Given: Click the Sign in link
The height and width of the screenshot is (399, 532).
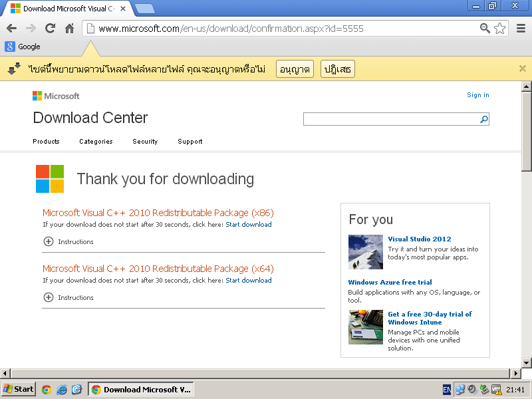Looking at the screenshot, I should pyautogui.click(x=477, y=95).
